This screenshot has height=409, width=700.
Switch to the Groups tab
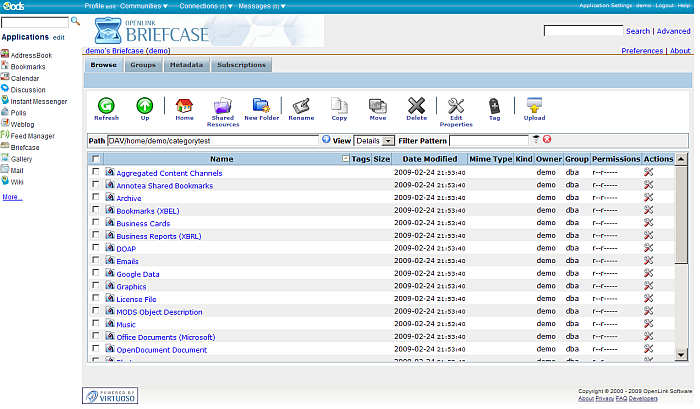point(142,65)
